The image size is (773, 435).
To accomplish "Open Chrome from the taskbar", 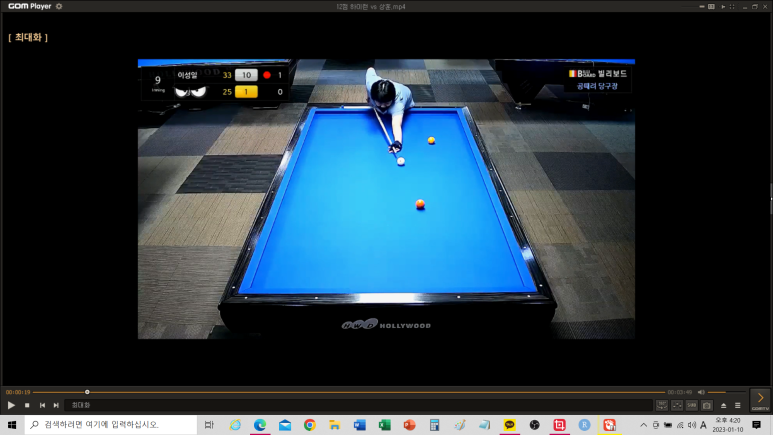I will pyautogui.click(x=310, y=425).
